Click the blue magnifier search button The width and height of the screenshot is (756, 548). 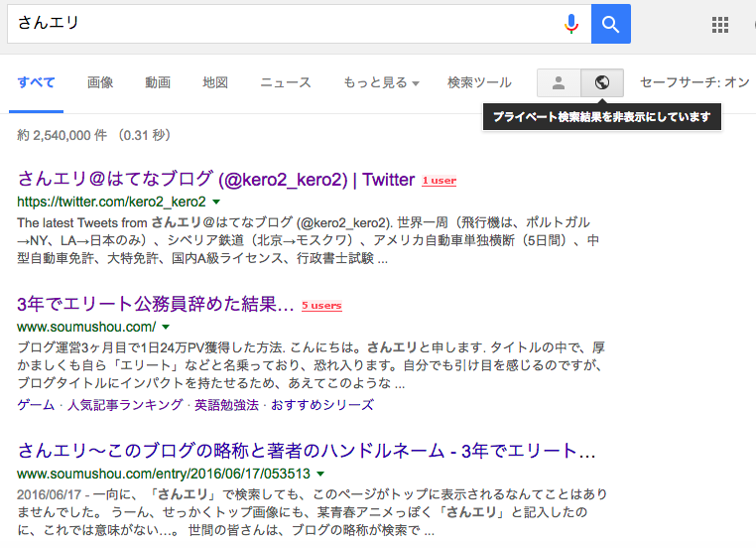(611, 24)
